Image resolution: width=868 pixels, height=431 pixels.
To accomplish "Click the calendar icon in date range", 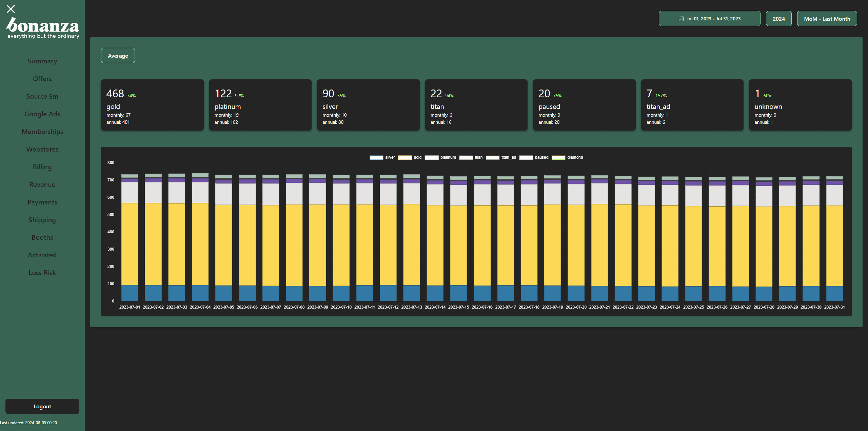I will pos(681,19).
